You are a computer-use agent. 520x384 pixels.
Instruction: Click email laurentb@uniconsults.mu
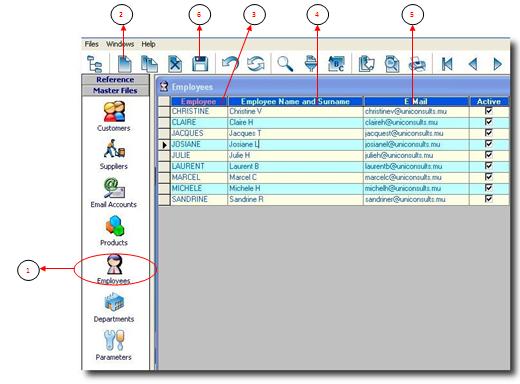(x=416, y=166)
